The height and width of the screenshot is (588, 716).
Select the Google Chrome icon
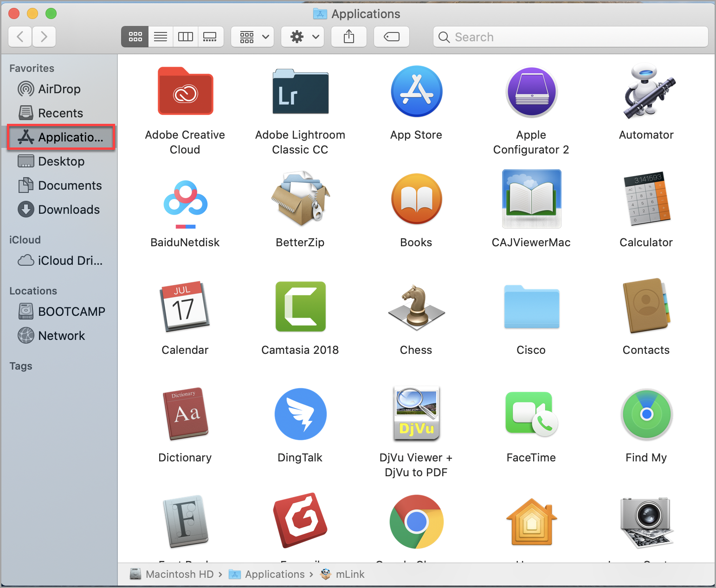tap(416, 522)
